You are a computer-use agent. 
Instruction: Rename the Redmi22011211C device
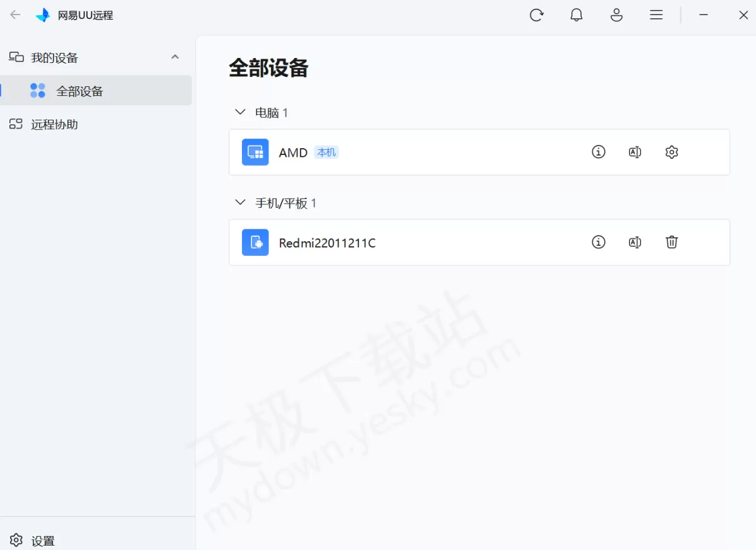635,242
